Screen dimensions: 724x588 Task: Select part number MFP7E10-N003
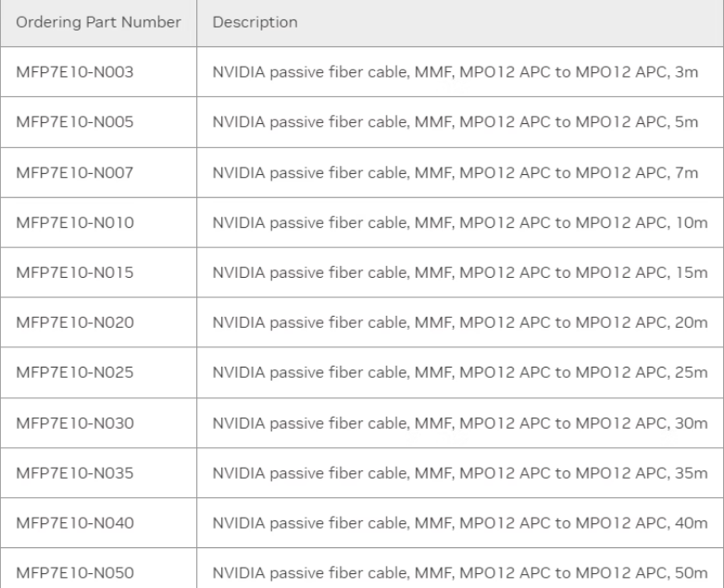pyautogui.click(x=75, y=72)
